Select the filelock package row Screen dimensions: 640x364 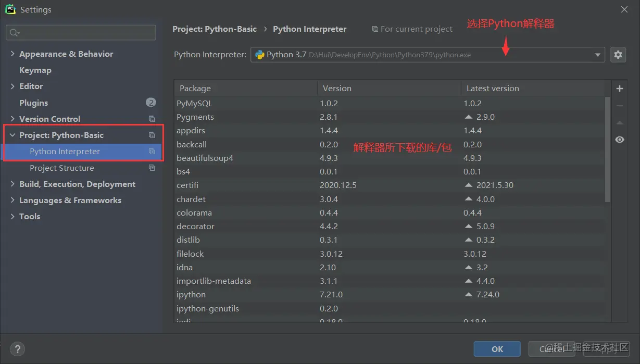point(390,254)
